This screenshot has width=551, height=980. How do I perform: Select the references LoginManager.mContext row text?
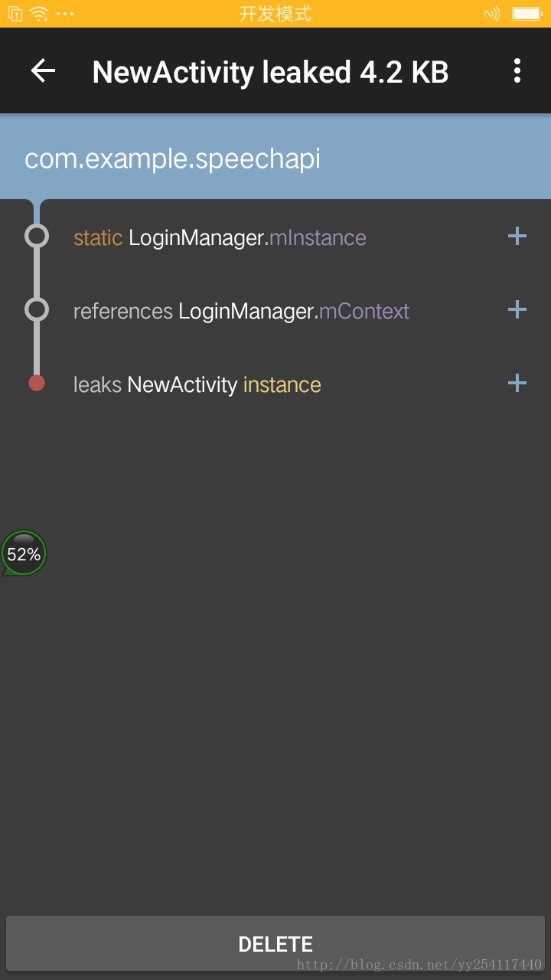click(241, 311)
